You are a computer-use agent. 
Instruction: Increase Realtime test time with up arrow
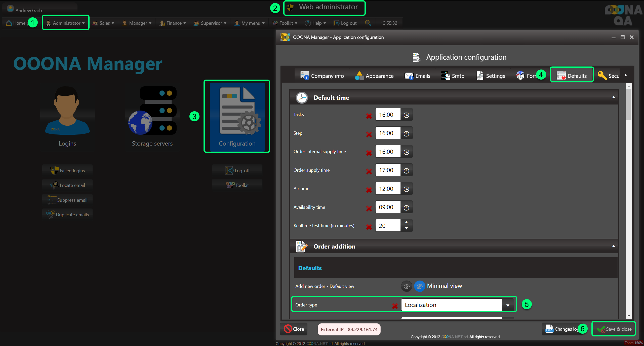(406, 222)
